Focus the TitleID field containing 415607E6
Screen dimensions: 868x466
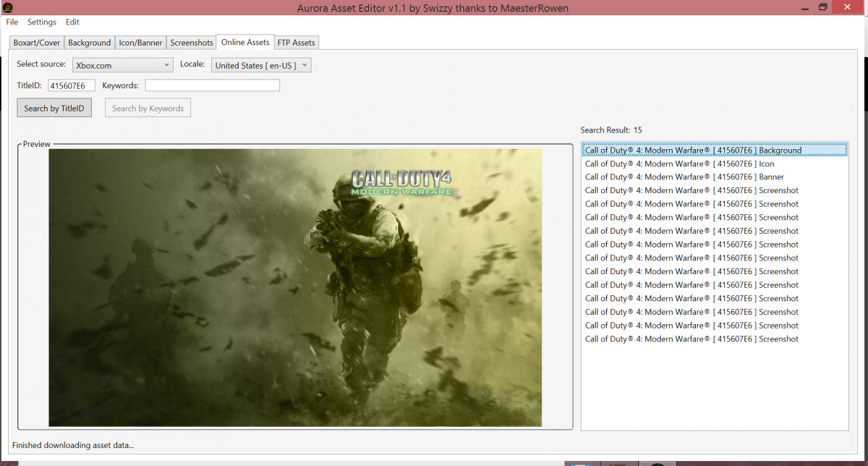[x=72, y=85]
